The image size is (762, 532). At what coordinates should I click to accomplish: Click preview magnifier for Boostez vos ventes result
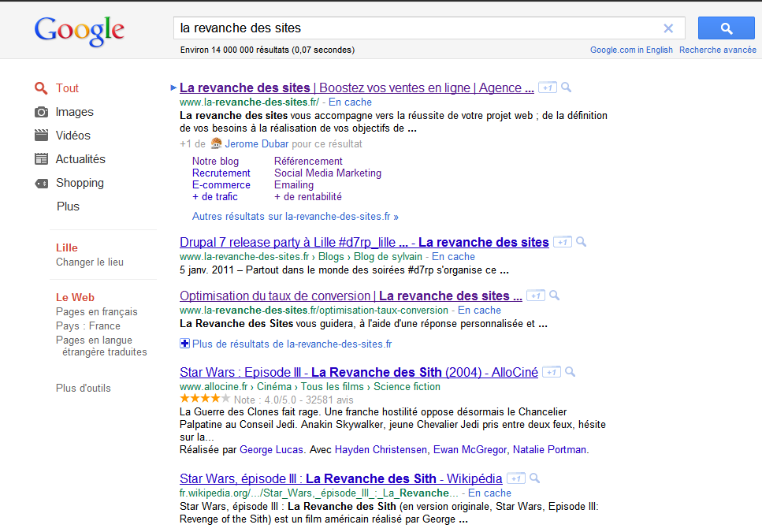point(566,87)
